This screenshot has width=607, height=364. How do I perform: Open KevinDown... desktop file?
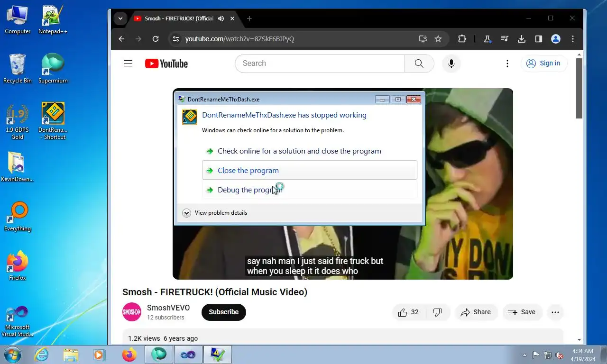(x=18, y=167)
